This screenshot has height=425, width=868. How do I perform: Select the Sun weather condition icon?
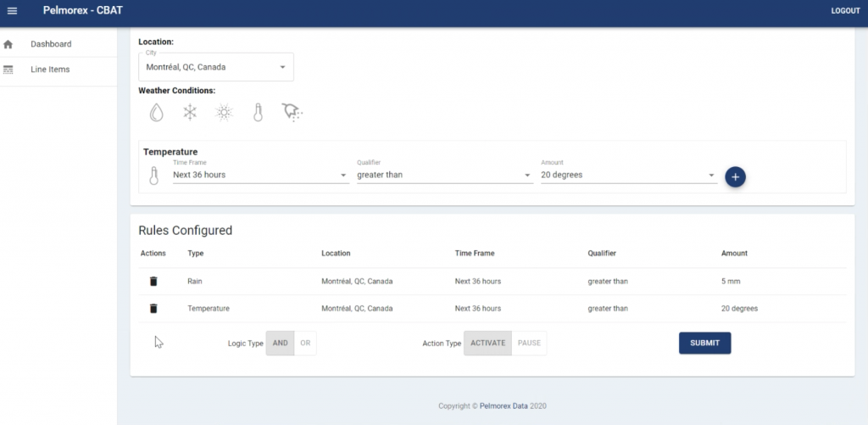224,113
